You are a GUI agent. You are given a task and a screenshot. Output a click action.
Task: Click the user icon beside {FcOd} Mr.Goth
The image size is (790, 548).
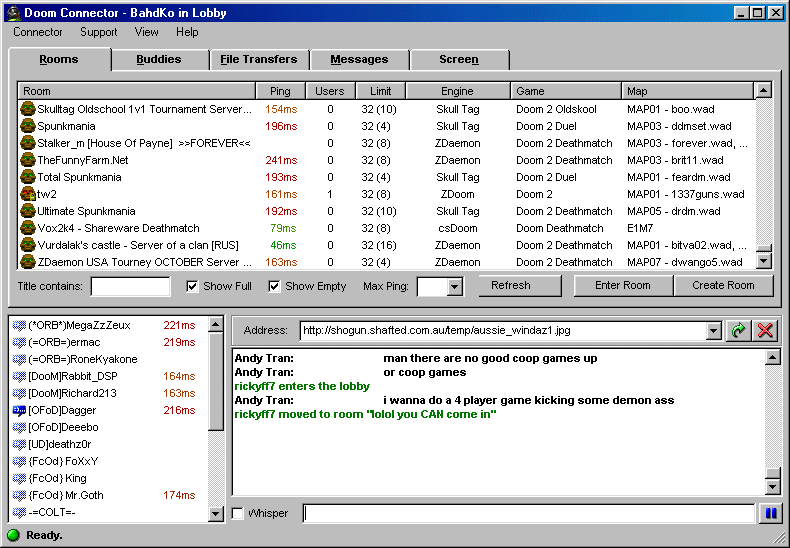19,496
